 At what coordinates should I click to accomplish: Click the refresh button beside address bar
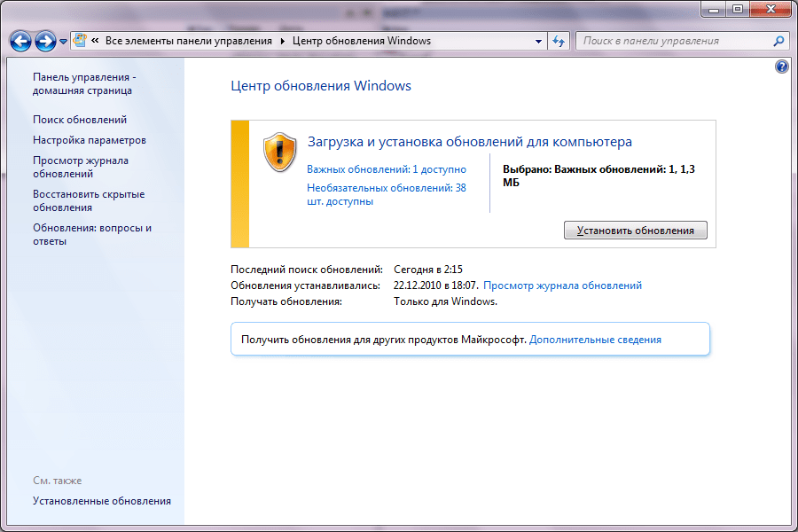(559, 42)
